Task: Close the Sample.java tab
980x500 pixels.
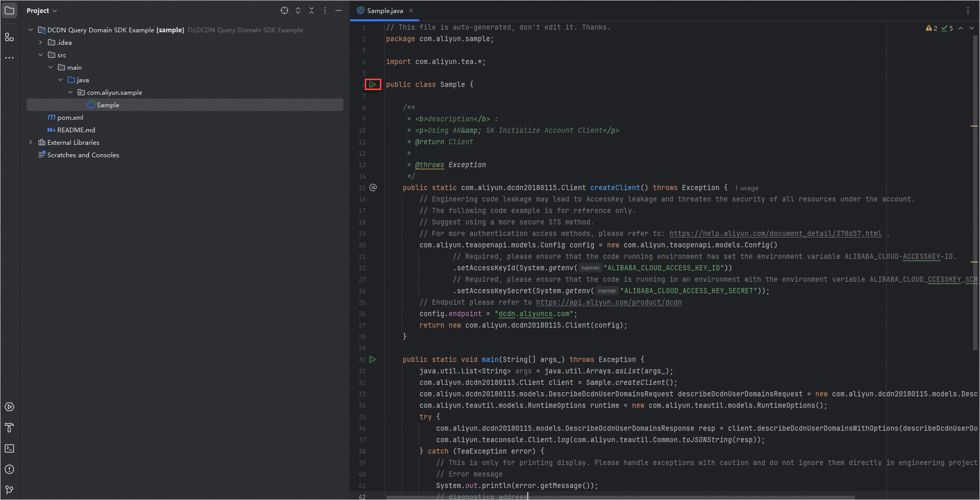Action: (411, 10)
